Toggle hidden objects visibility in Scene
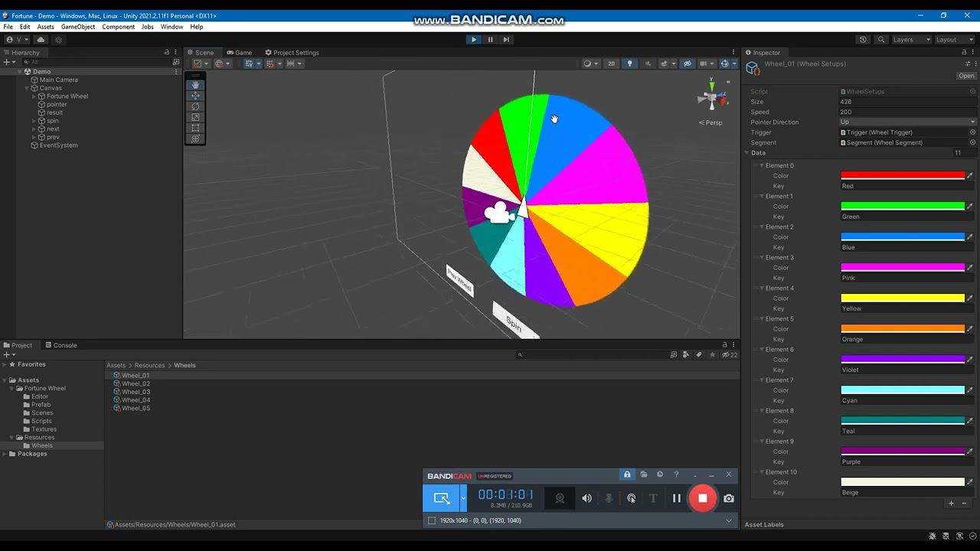This screenshot has height=551, width=980. pyautogui.click(x=688, y=64)
